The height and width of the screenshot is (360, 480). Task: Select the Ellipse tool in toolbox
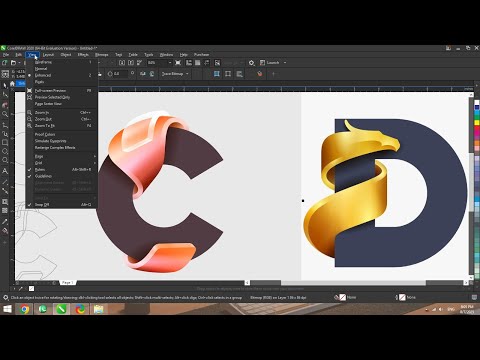[5, 151]
